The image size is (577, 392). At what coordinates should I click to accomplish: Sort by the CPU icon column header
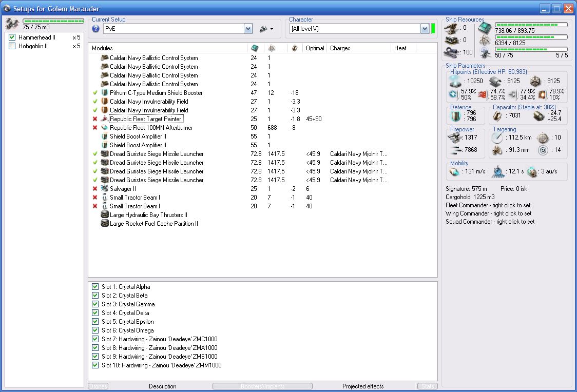pos(255,48)
